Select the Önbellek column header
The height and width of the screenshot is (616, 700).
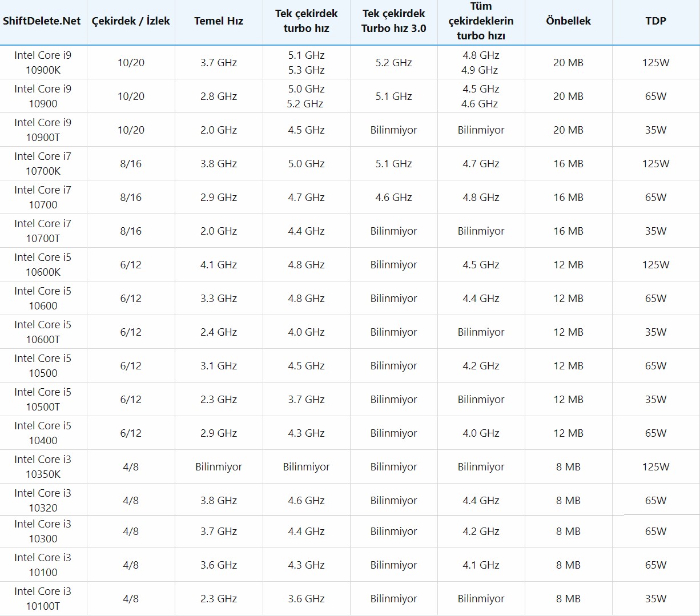click(568, 21)
